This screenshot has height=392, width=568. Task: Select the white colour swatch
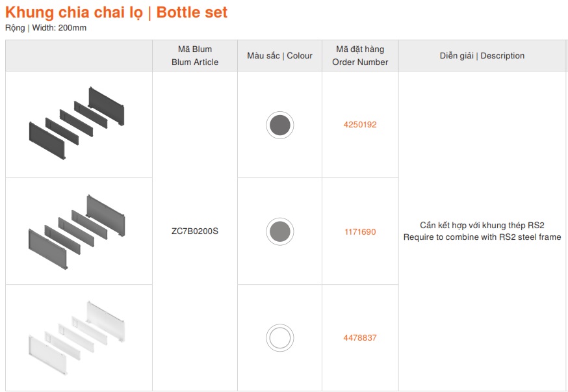[x=279, y=338]
